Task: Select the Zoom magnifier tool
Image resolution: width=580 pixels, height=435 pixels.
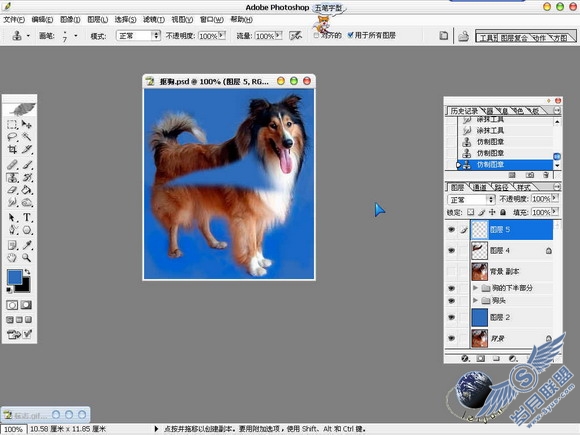Action: pyautogui.click(x=27, y=257)
